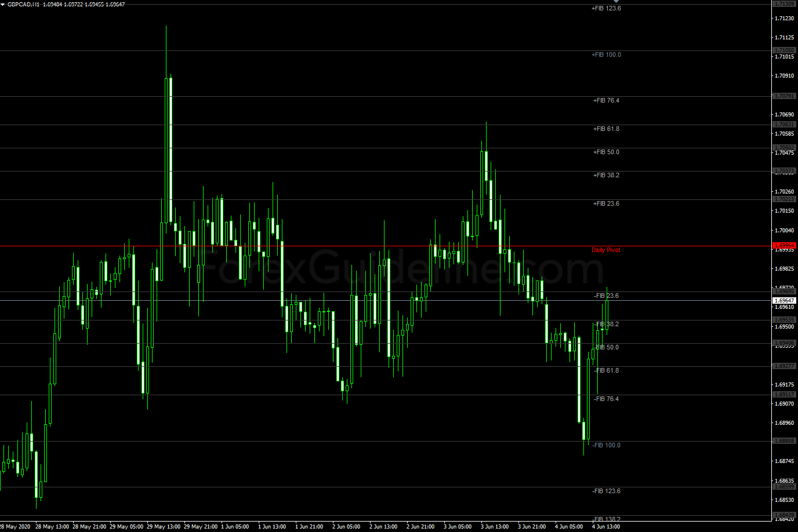798x532 pixels.
Task: Select the +FIB 61.8 label
Action: point(606,129)
